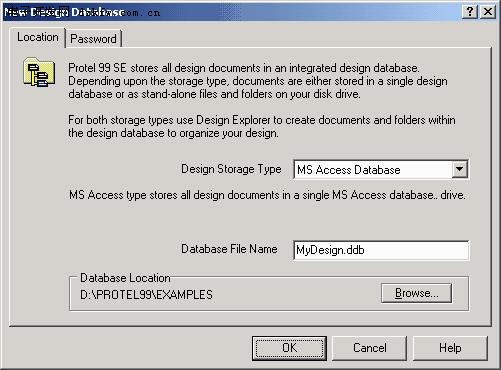501x370 pixels.
Task: Click the Browse... button
Action: pos(417,293)
